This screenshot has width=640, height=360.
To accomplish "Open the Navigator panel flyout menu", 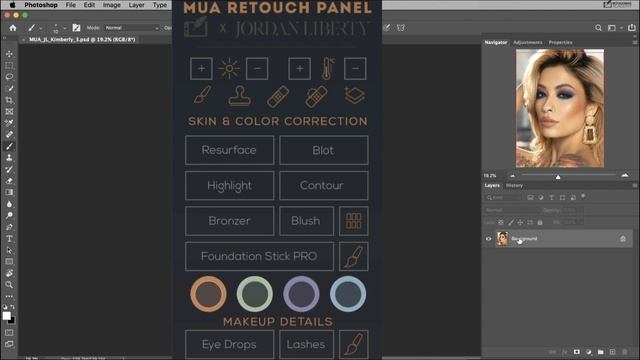I will click(635, 42).
